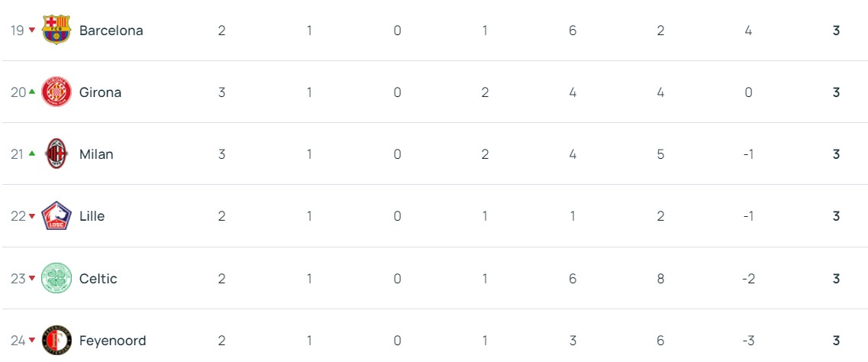The height and width of the screenshot is (362, 868).
Task: Open the Barcelona team link
Action: 111,31
